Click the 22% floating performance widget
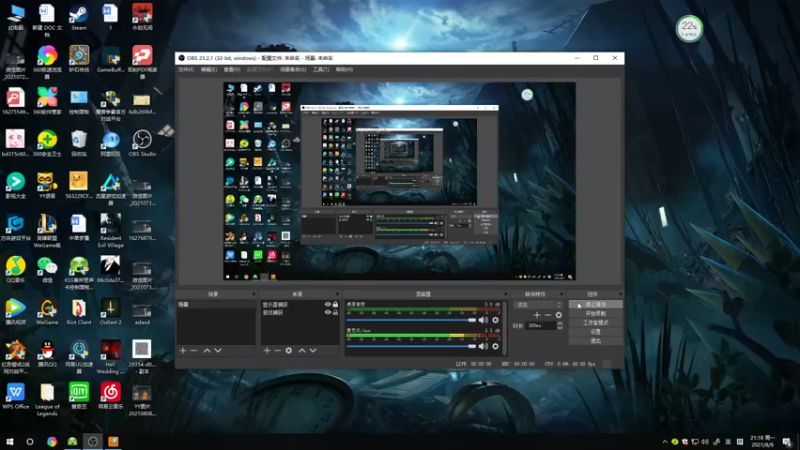Viewport: 800px width, 450px height. [x=689, y=29]
